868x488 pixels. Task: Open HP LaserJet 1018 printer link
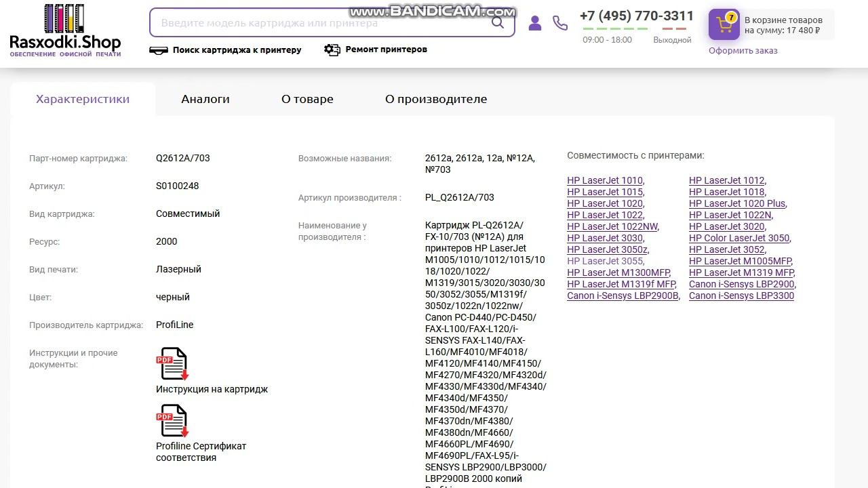pyautogui.click(x=727, y=192)
